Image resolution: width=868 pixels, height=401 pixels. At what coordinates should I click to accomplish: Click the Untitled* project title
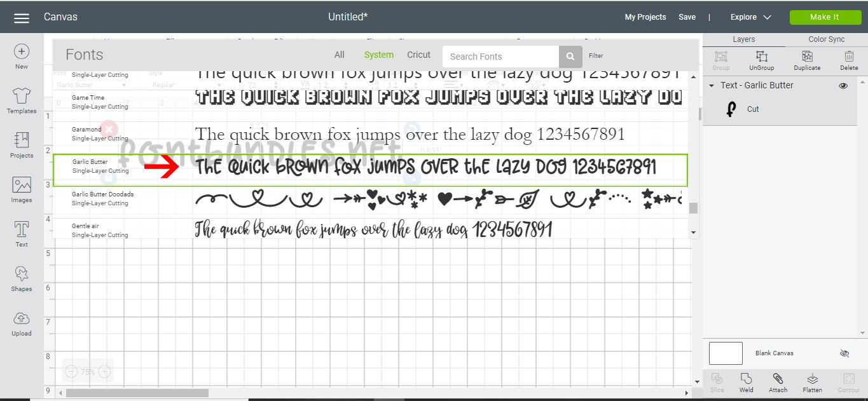pyautogui.click(x=348, y=17)
